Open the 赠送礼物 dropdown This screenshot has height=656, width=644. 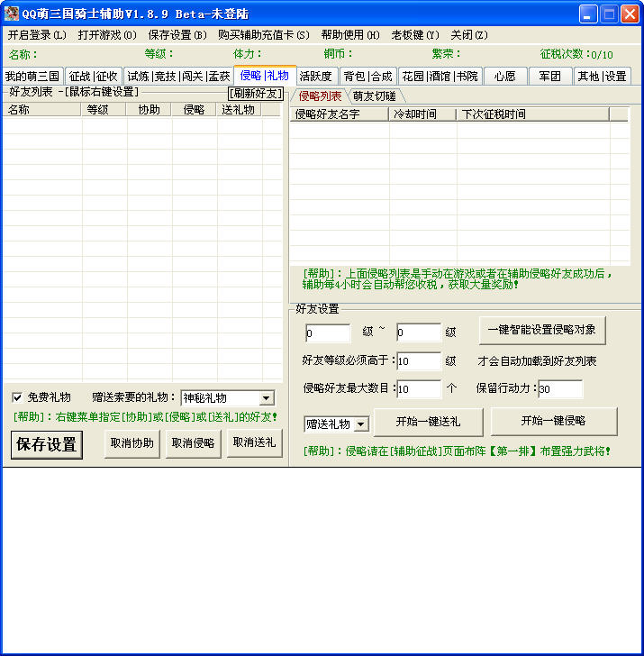click(x=337, y=424)
